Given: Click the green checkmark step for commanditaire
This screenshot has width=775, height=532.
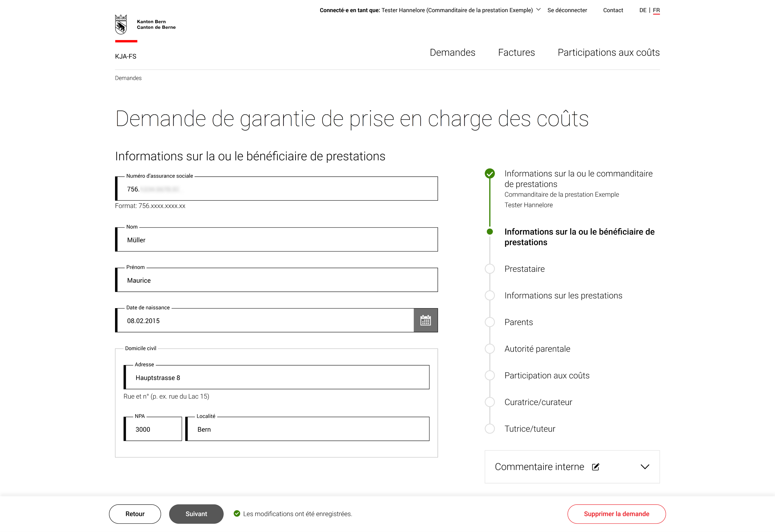Looking at the screenshot, I should (489, 173).
